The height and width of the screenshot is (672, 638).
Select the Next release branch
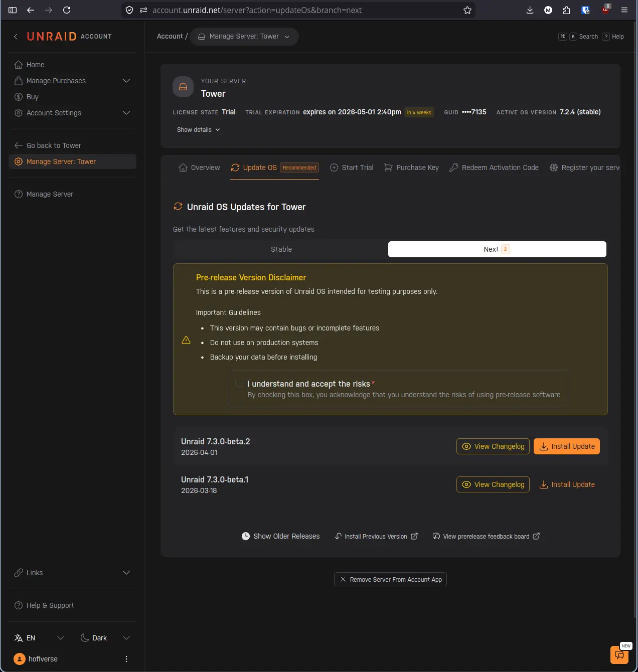pyautogui.click(x=497, y=249)
